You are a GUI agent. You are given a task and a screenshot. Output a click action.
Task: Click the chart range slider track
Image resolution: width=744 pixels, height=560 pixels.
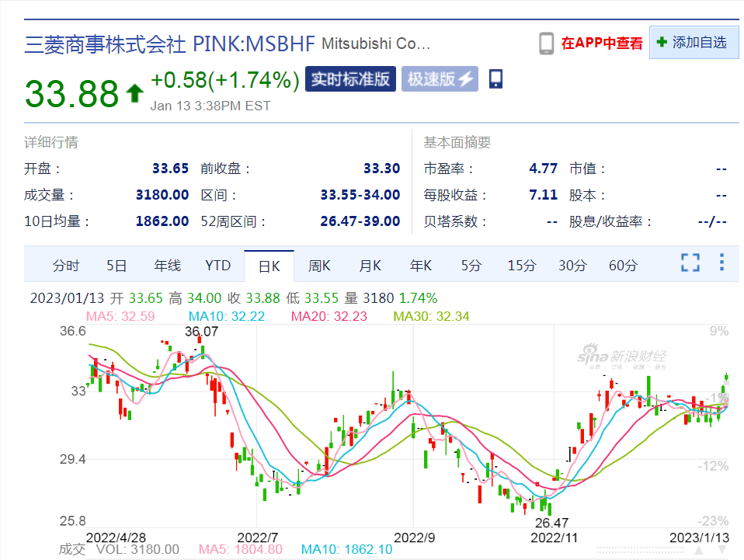641,550
